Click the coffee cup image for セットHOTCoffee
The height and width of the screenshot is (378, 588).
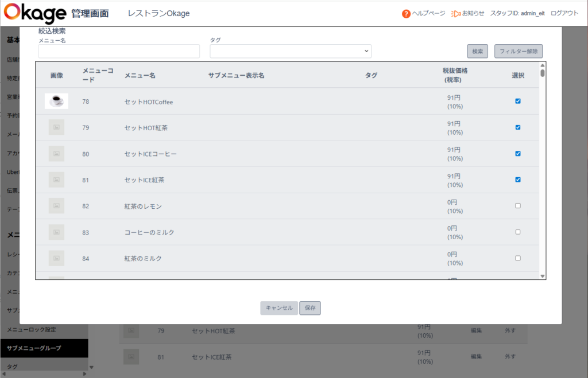[57, 101]
